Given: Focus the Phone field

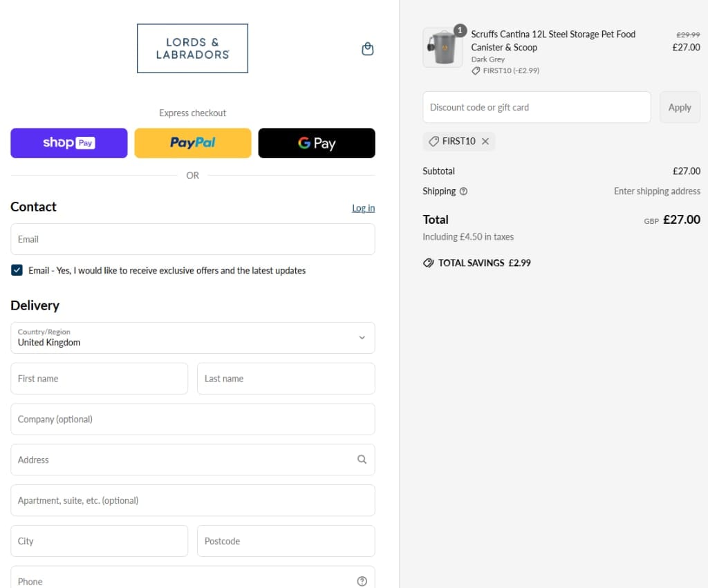Looking at the screenshot, I should [193, 577].
